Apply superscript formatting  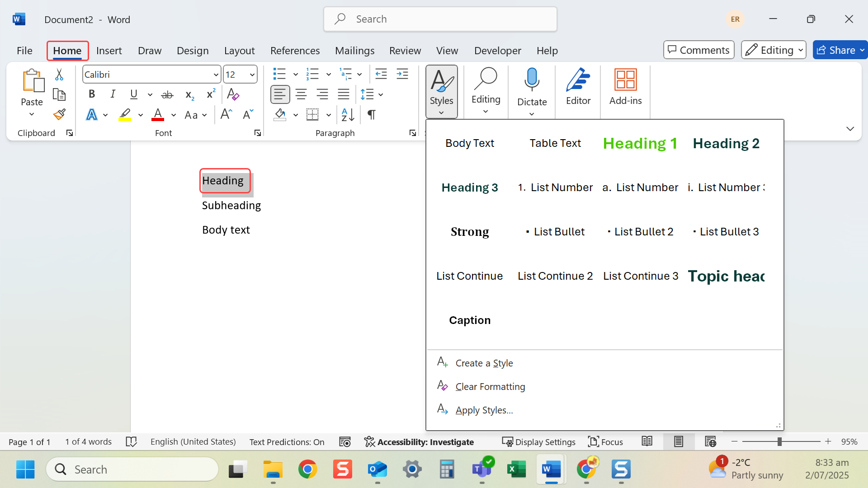[211, 94]
